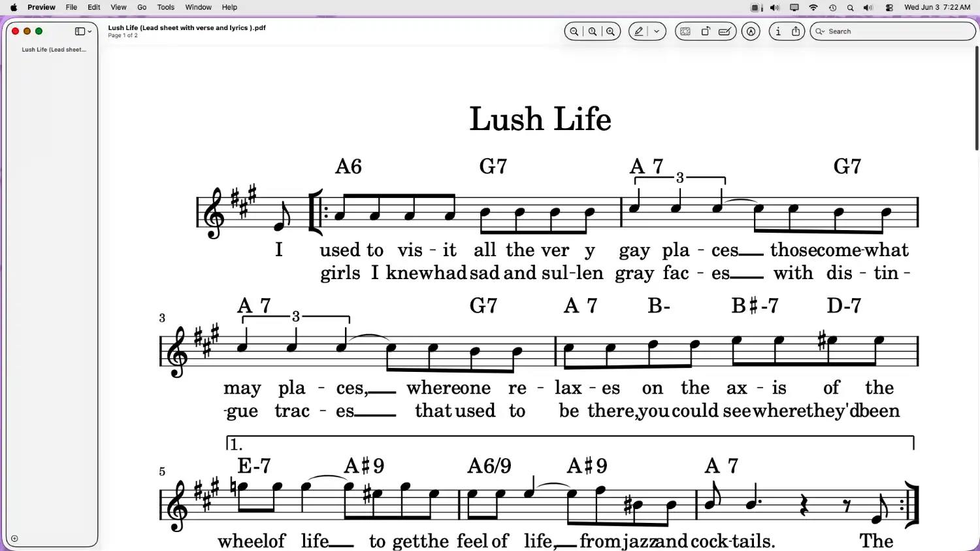Open the Help menu

coord(229,7)
